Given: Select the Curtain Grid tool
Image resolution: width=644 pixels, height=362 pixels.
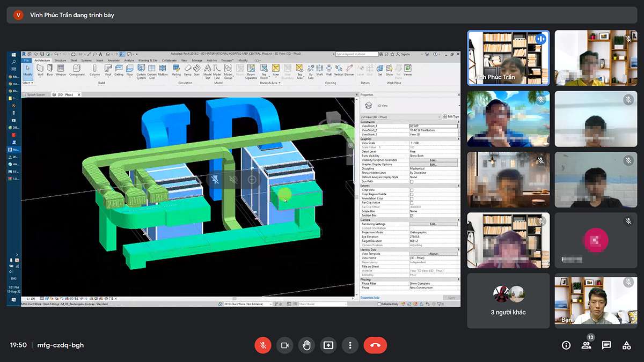Looking at the screenshot, I should pyautogui.click(x=152, y=71).
